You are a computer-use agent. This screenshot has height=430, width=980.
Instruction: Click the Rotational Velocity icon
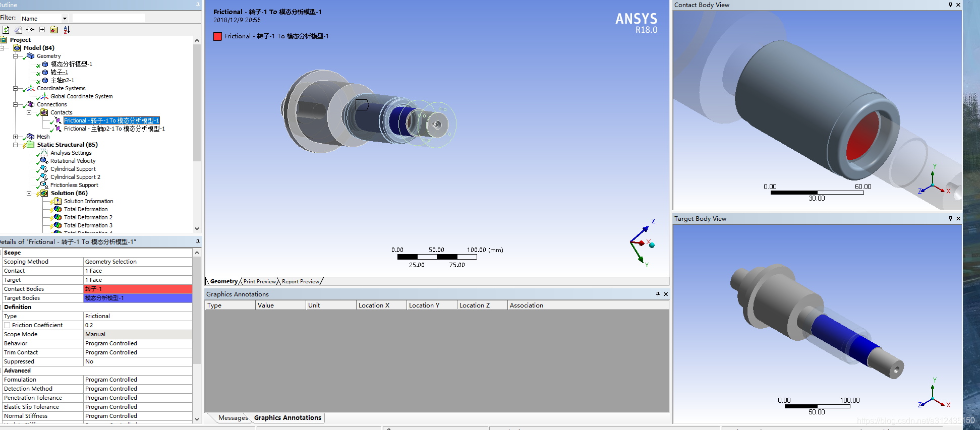(44, 161)
